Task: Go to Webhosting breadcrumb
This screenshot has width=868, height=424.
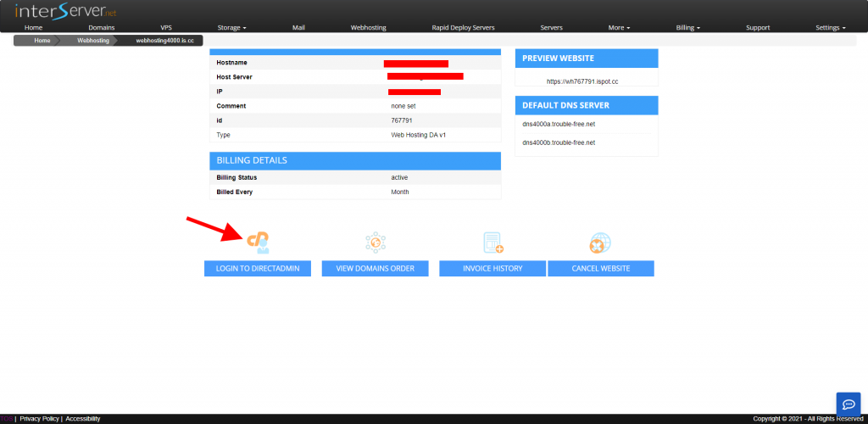Action: point(93,41)
